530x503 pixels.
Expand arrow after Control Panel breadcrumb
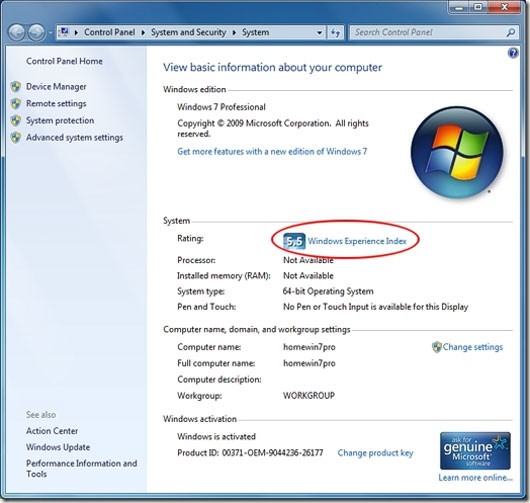coord(143,32)
